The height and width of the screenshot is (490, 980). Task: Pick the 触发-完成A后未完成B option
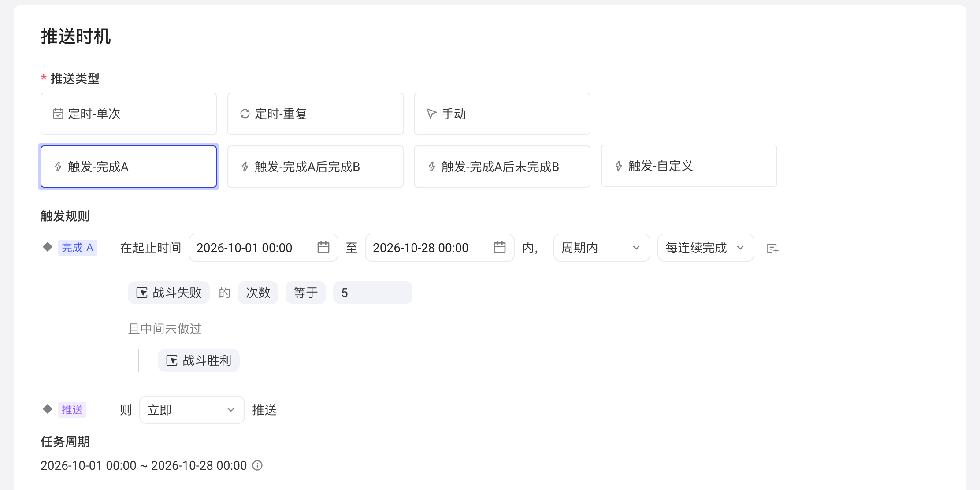pos(502,167)
